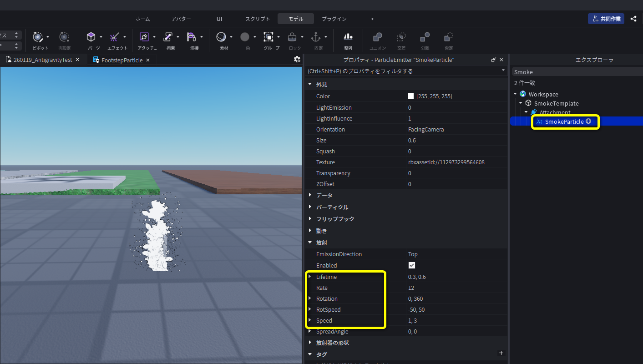Expand the パーティクル section

310,207
